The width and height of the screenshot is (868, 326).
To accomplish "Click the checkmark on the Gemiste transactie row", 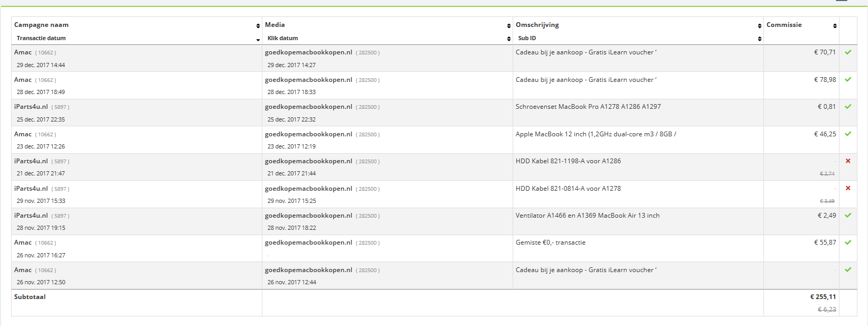I will pyautogui.click(x=848, y=243).
